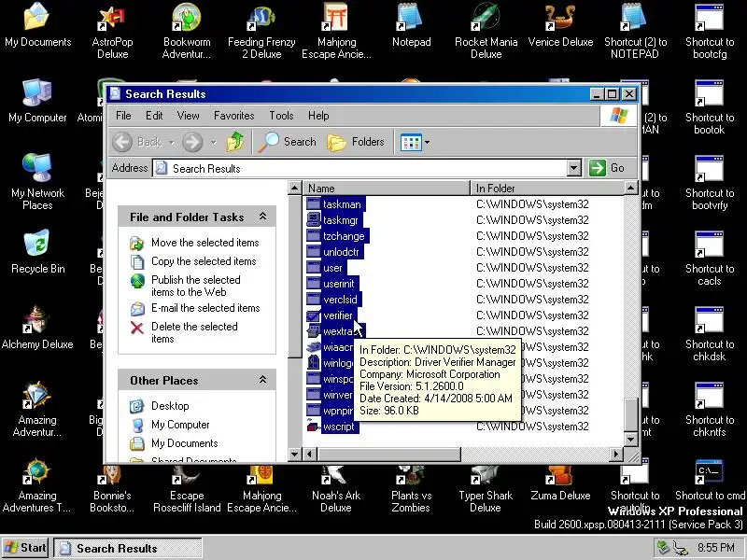The width and height of the screenshot is (747, 560).
Task: Open the Favorites menu
Action: 234,116
